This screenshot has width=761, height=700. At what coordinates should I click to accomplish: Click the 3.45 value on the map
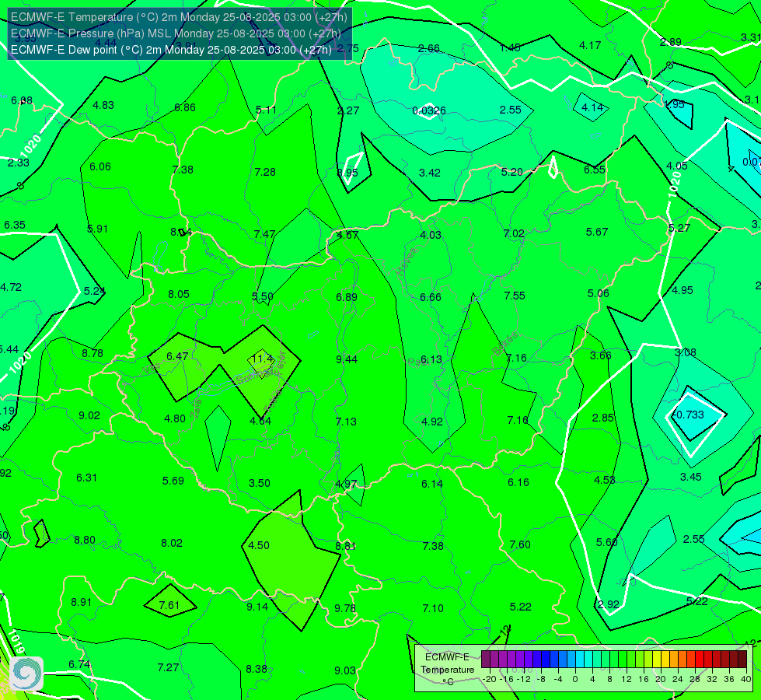pyautogui.click(x=690, y=477)
